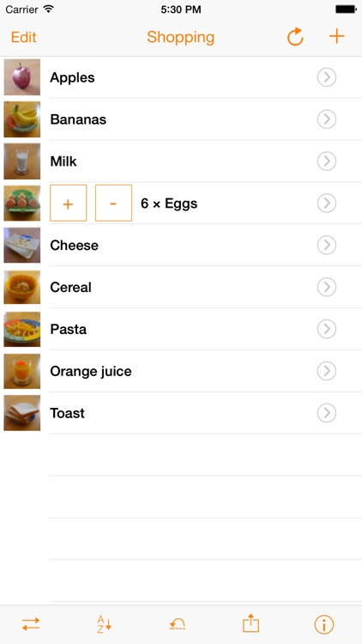The width and height of the screenshot is (362, 644).
Task: Tap the Pasta plate thumbnail
Action: pos(22,329)
